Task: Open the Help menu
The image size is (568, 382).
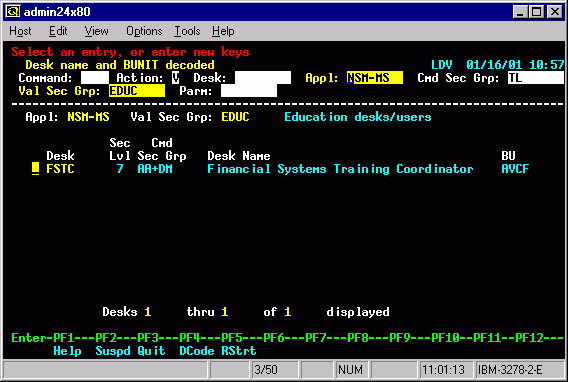Action: pos(223,31)
